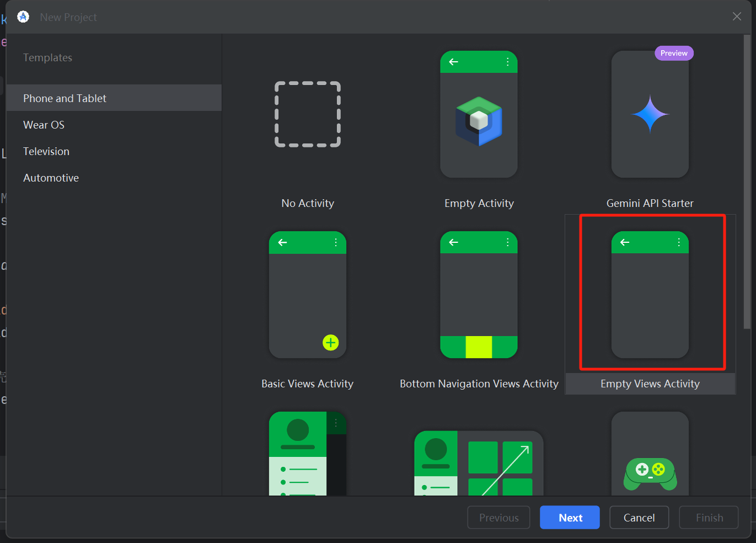This screenshot has height=543, width=756.
Task: Select the profile list template thumbnail
Action: point(308,454)
